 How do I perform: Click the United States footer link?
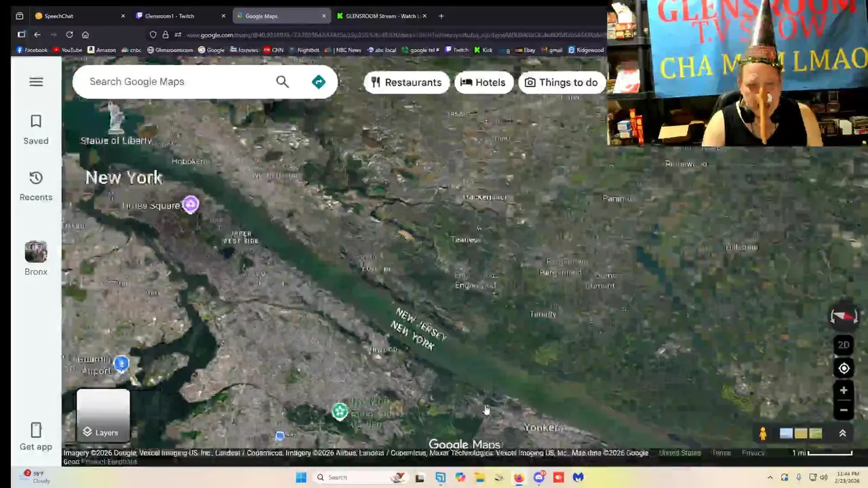pyautogui.click(x=679, y=453)
